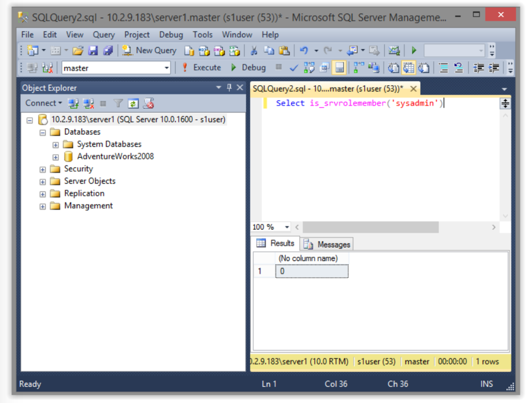
Task: Collapse the 10.2.9.183\server1 node
Action: pos(30,120)
